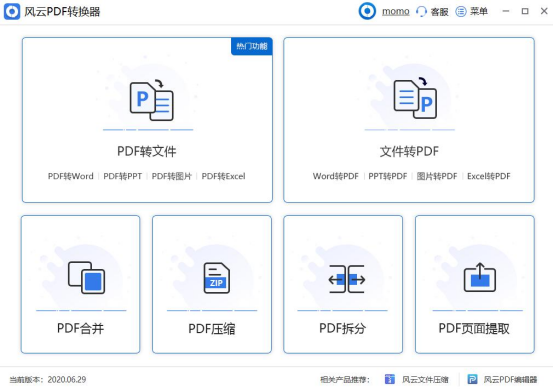554x390 pixels.
Task: Click the PDF压缩 label
Action: pos(212,329)
